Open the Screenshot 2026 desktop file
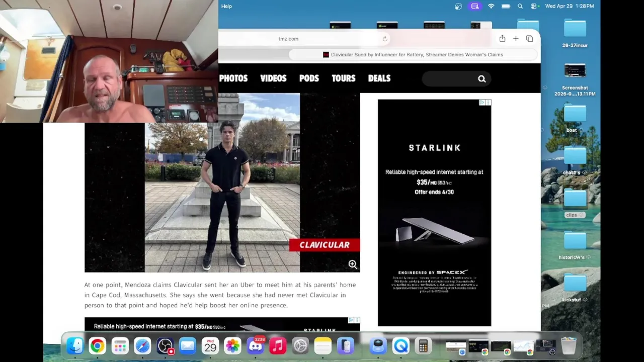 (x=575, y=79)
